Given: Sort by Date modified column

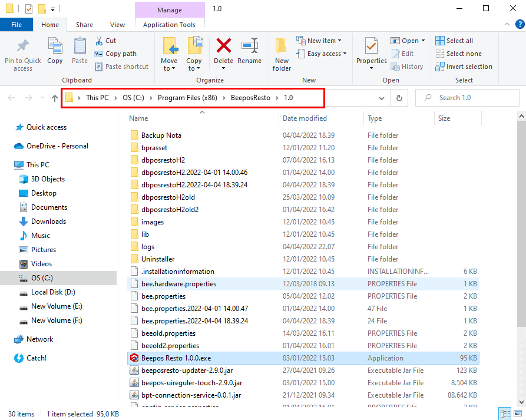Looking at the screenshot, I should click(x=321, y=118).
